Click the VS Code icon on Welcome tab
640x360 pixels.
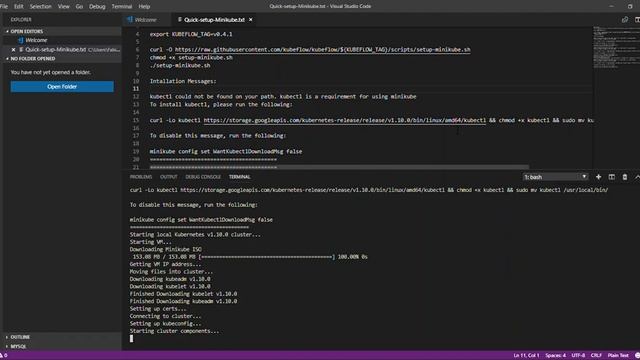point(129,20)
